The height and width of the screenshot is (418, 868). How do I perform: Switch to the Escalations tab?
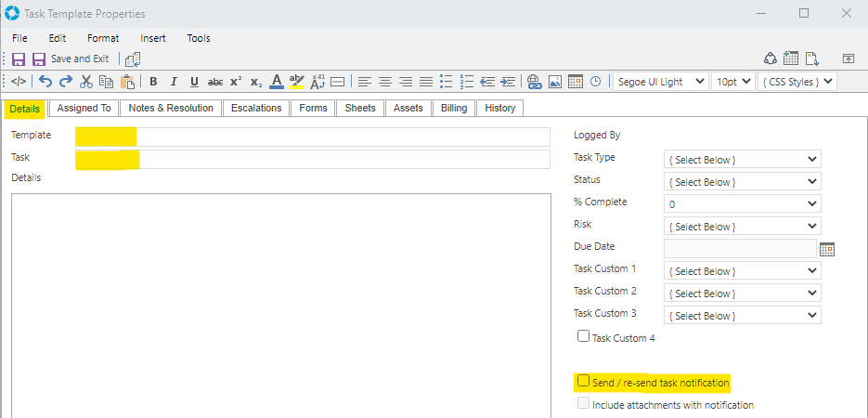tap(256, 108)
